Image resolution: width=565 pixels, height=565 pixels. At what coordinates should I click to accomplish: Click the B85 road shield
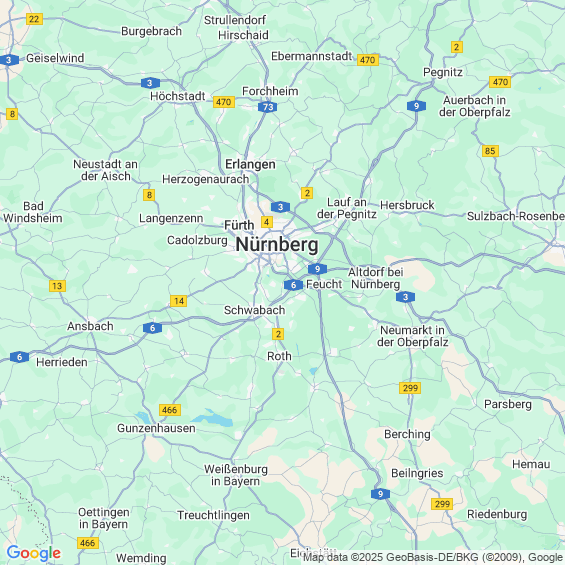[490, 151]
